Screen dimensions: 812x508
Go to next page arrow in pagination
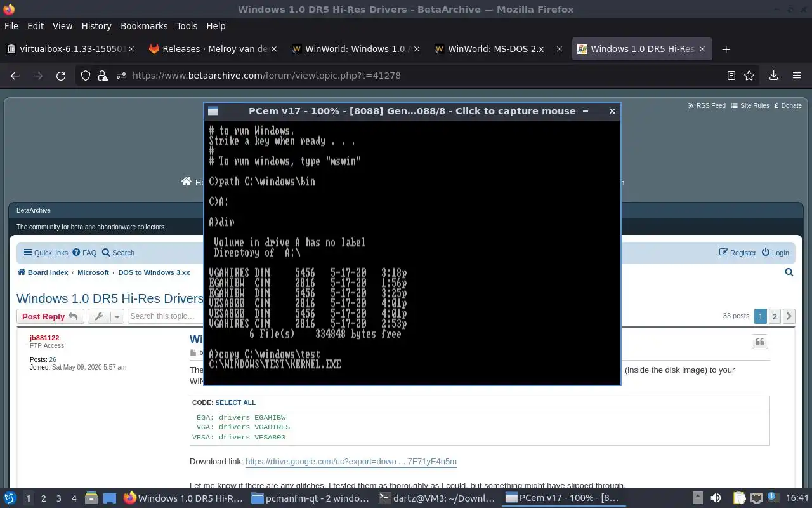point(789,316)
